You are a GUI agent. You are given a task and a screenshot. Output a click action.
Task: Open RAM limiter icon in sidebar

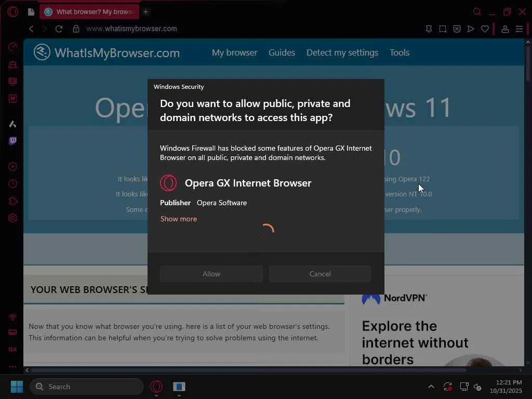pos(12,332)
